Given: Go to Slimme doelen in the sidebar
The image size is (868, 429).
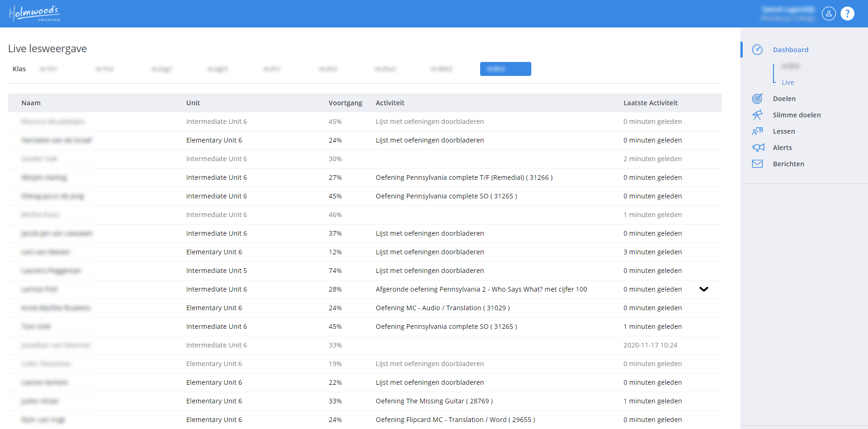Looking at the screenshot, I should [x=797, y=115].
